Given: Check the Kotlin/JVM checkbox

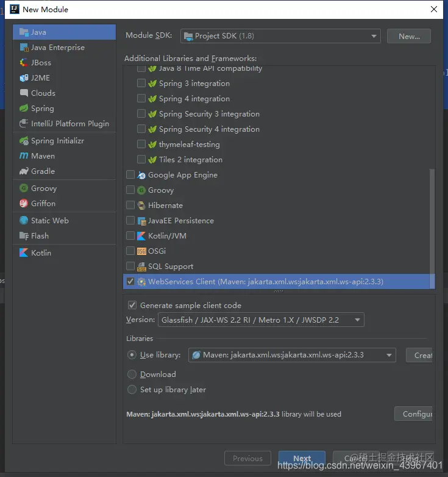Looking at the screenshot, I should click(x=130, y=235).
